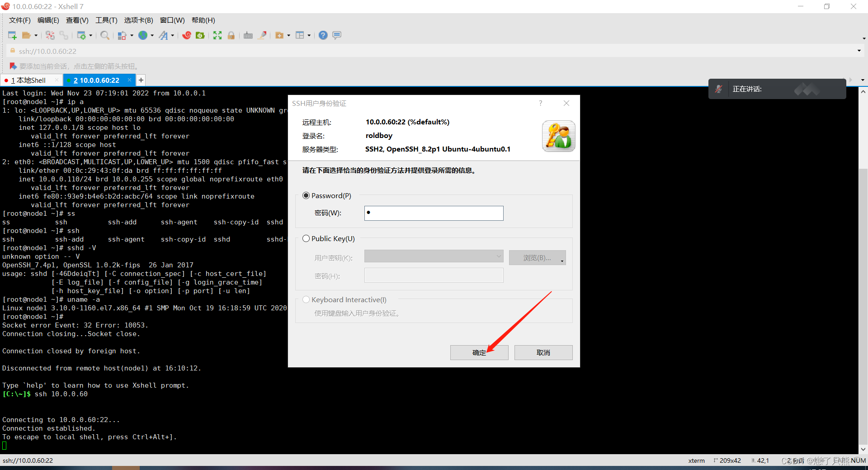Click the 密码(W) password input field
868x470 pixels.
[x=434, y=213]
